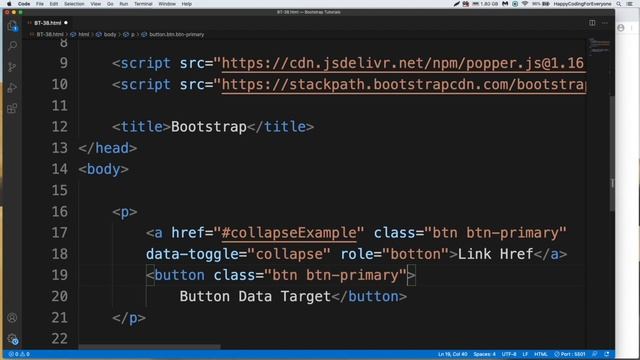Click the unsaved dot on BT-38.html tab
This screenshot has width=640, height=360.
(66, 23)
